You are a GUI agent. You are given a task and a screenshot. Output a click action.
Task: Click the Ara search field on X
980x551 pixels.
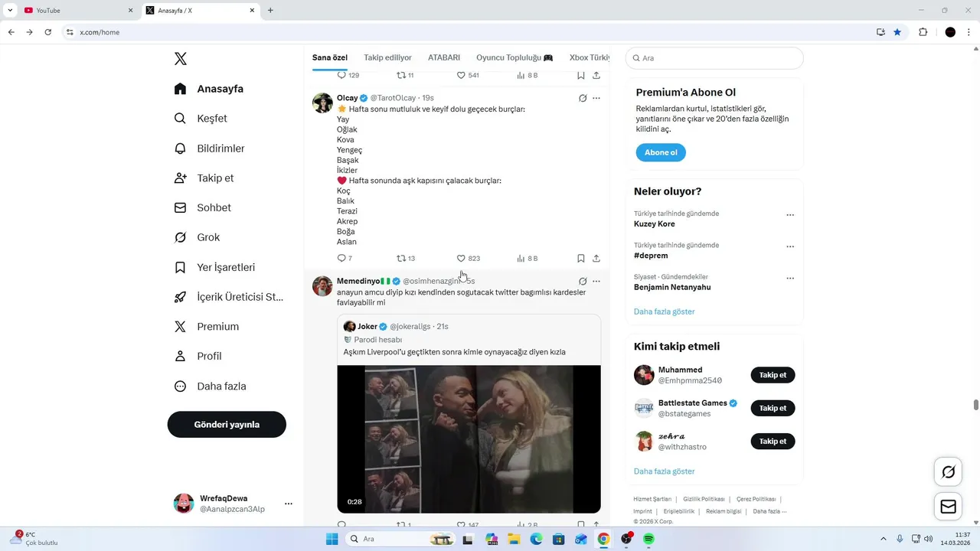coord(714,58)
